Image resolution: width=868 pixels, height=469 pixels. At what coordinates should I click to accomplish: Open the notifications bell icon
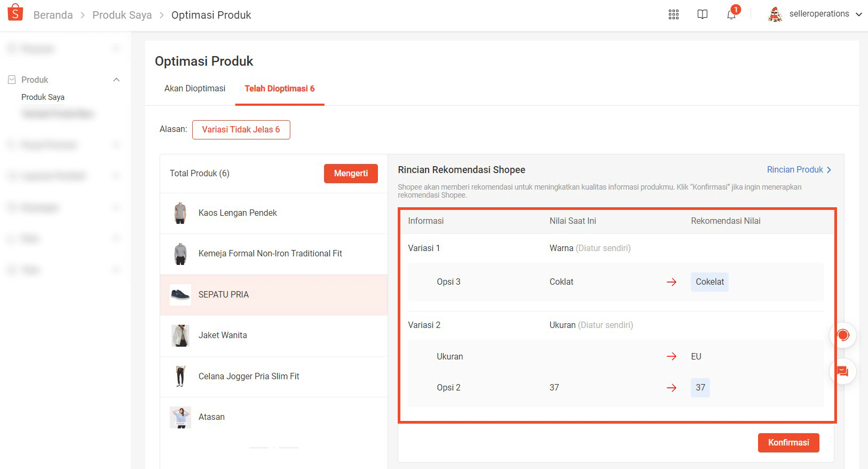click(x=731, y=14)
